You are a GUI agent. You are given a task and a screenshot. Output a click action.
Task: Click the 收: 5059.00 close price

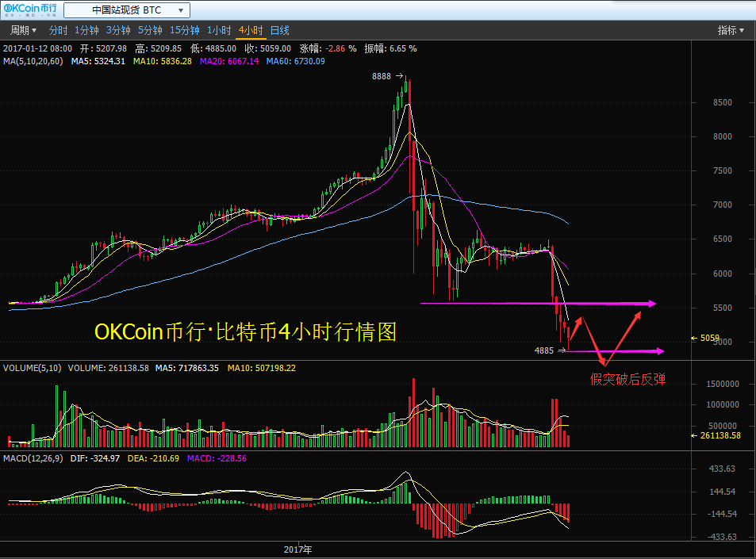pyautogui.click(x=267, y=48)
